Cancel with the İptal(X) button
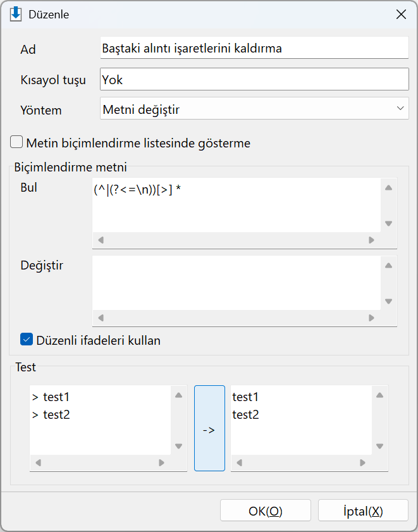This screenshot has height=532, width=418. 363,510
